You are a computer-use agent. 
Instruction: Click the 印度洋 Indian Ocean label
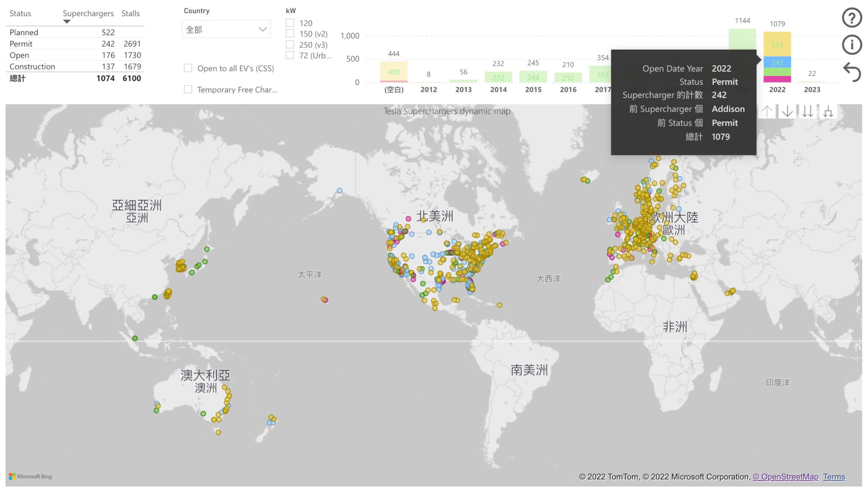(778, 383)
